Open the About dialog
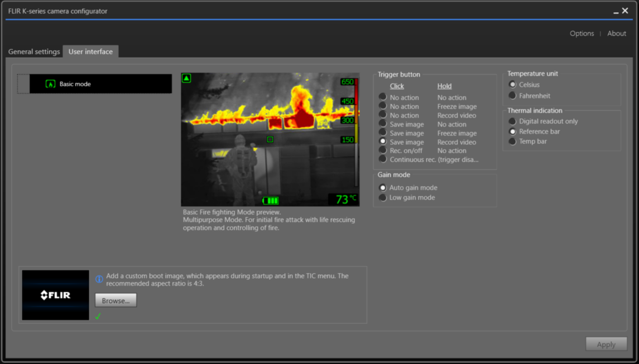Viewport: 639px width, 364px height. tap(617, 33)
